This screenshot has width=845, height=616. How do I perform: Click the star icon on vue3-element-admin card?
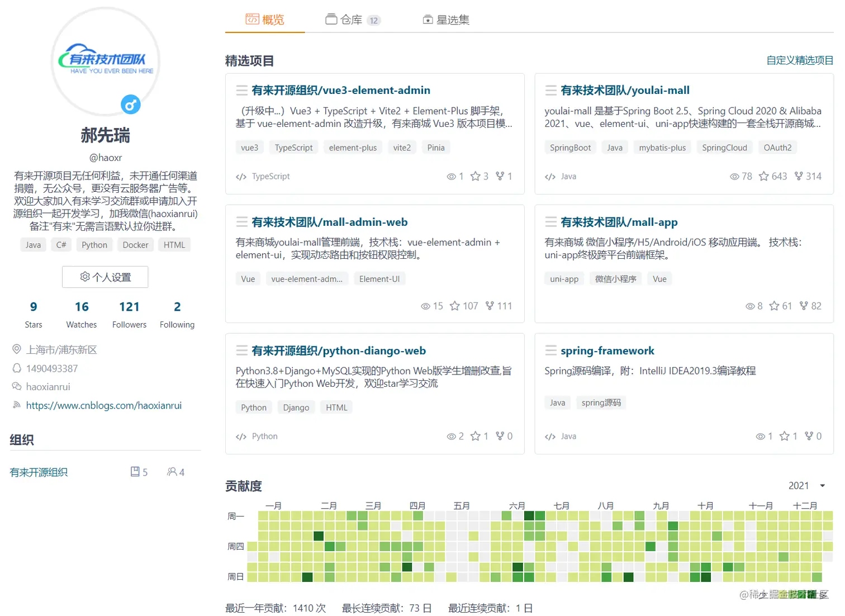point(475,176)
